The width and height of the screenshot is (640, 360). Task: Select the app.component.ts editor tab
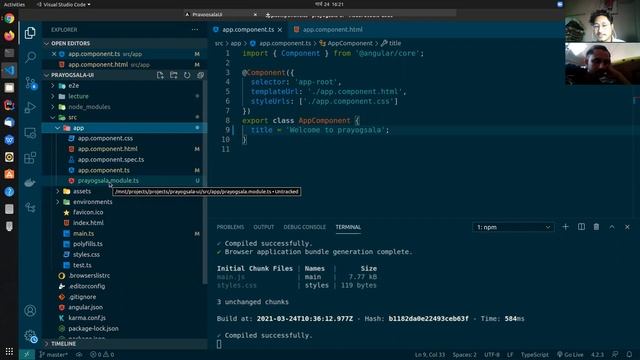pyautogui.click(x=248, y=29)
